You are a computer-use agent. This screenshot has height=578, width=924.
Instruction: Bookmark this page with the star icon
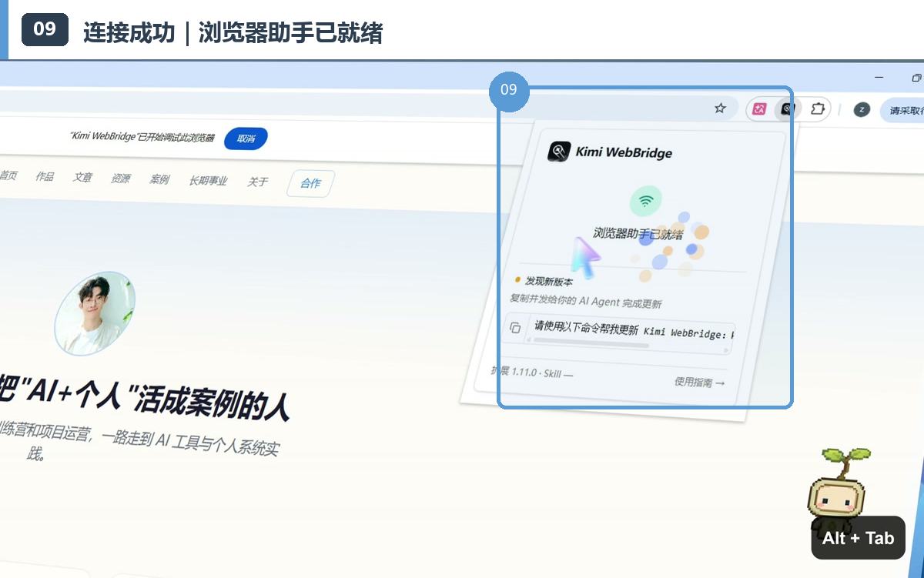720,109
